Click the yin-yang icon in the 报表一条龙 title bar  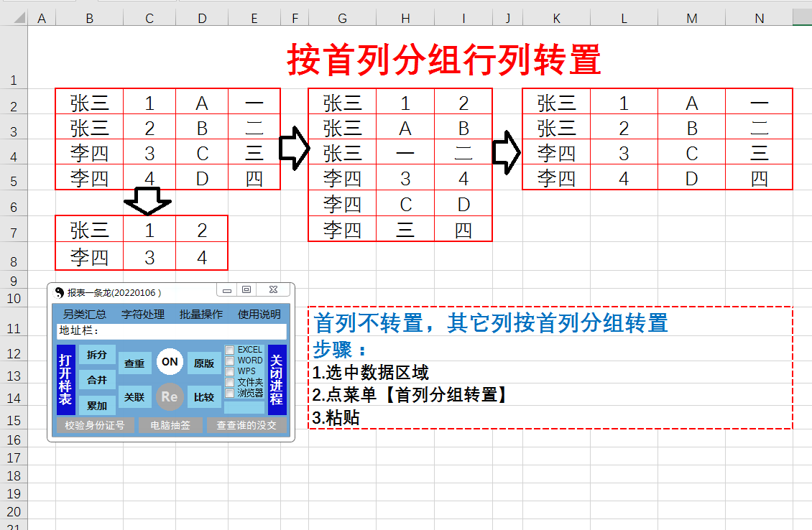(59, 292)
